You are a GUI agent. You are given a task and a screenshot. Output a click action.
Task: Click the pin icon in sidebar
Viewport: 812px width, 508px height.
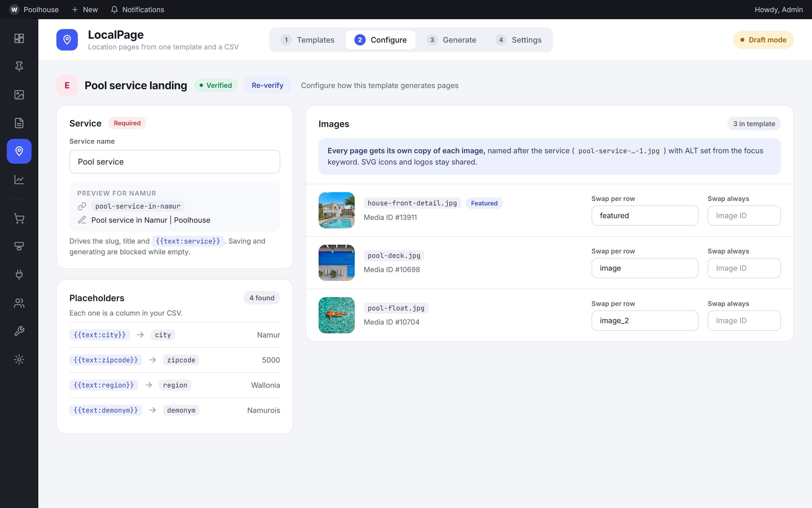(19, 67)
